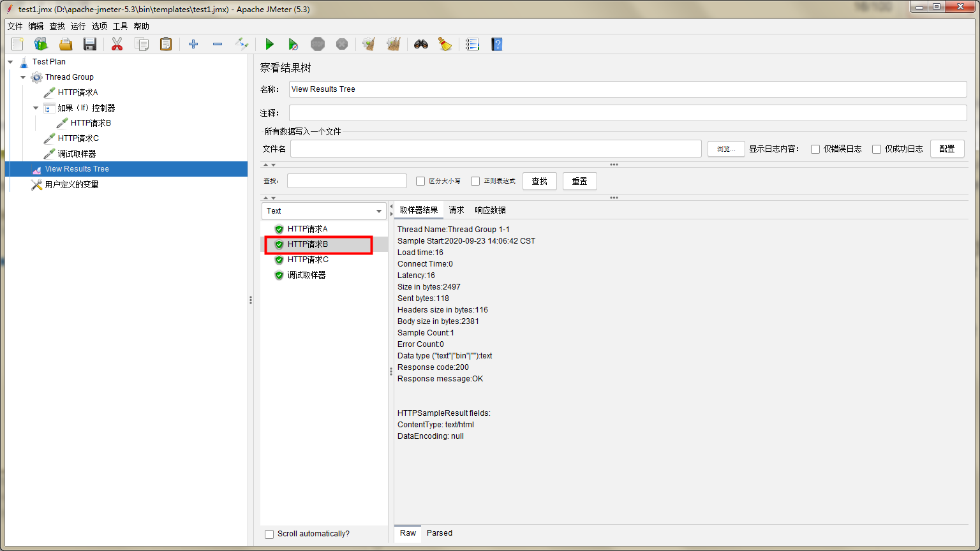980x551 pixels.
Task: Open the Function Helper dialog icon
Action: [472, 44]
